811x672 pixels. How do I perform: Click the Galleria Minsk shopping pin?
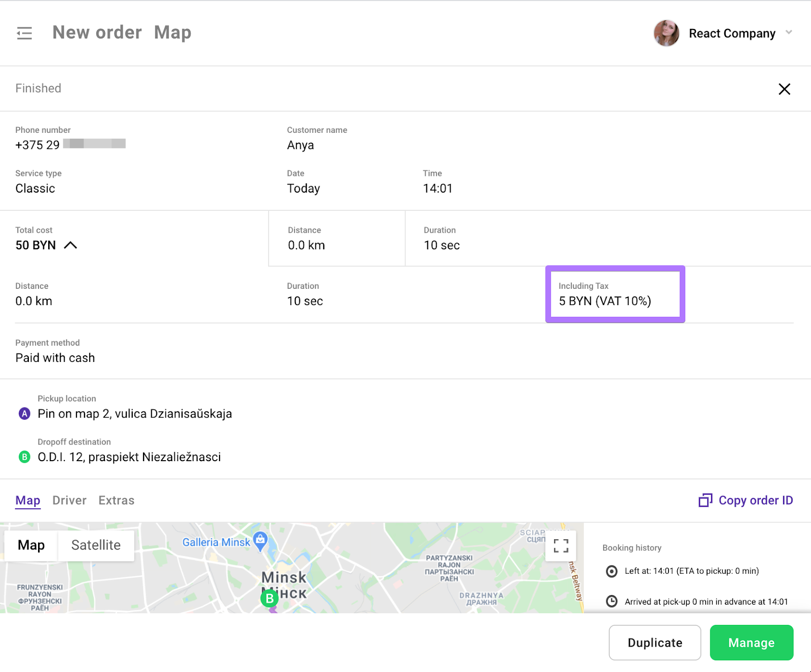click(x=260, y=541)
